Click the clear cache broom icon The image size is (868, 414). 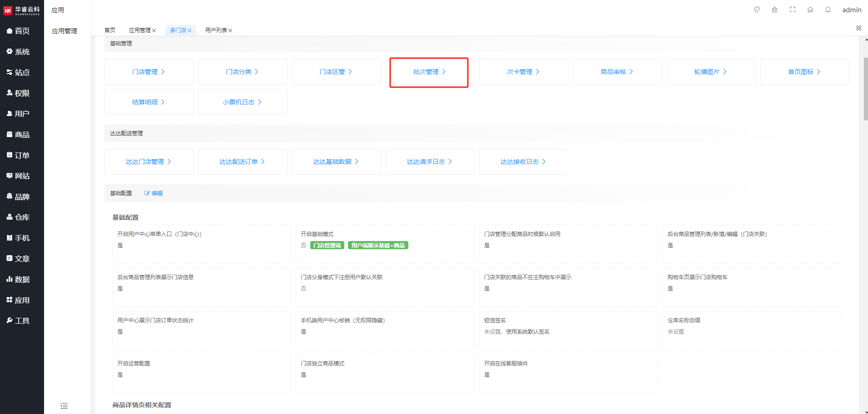tap(774, 10)
